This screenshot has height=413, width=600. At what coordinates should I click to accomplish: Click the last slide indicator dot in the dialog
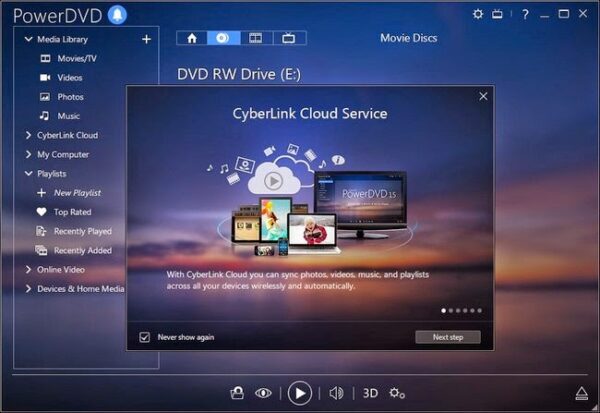click(479, 311)
